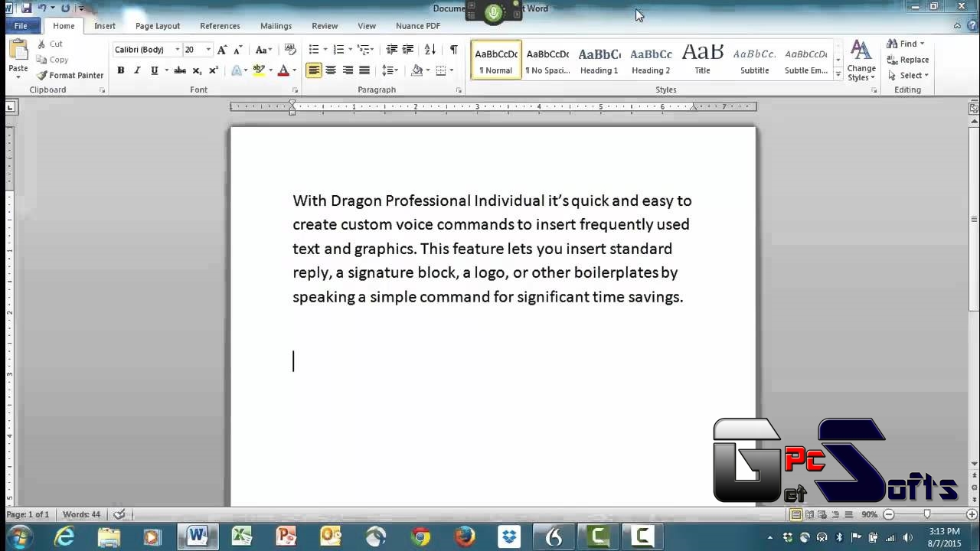Screen dimensions: 980x551
Task: Apply the Heading 1 style
Action: pos(599,60)
